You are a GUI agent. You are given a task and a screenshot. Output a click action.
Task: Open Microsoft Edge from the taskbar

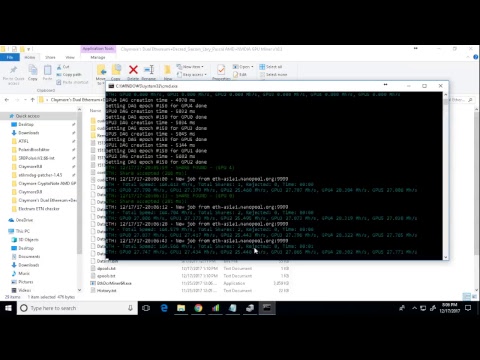tap(164, 308)
